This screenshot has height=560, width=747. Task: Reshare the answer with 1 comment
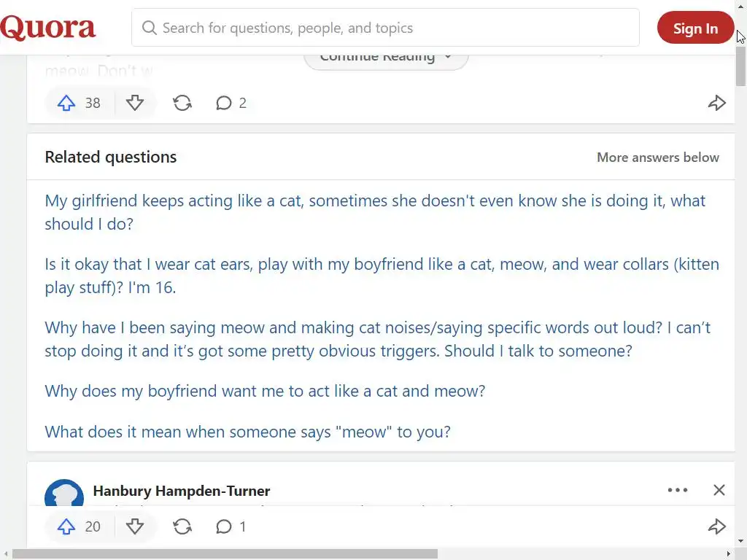coord(182,526)
